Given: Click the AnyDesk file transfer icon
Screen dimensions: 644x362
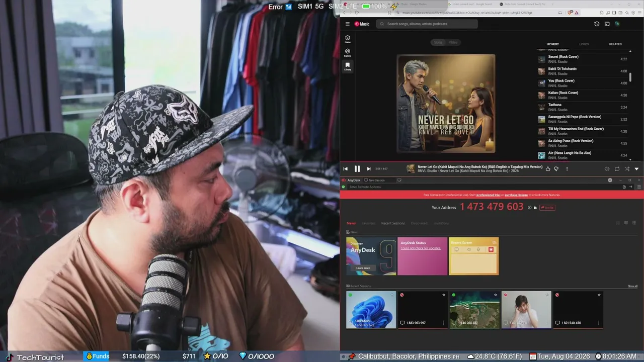Looking at the screenshot, I should [x=624, y=187].
